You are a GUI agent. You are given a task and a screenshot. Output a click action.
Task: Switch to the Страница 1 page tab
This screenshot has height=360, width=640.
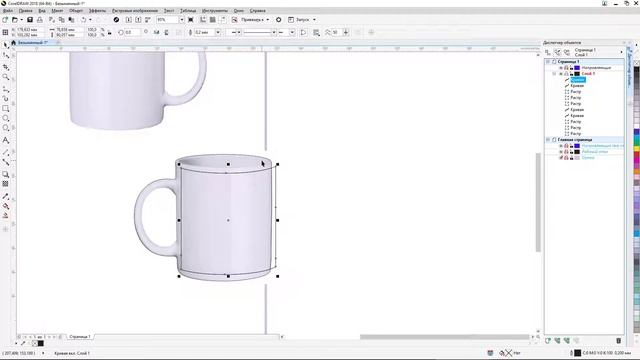[80, 337]
